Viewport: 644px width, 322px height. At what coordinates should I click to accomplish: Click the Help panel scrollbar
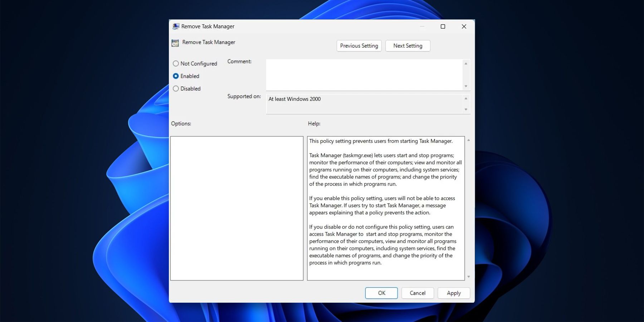468,208
